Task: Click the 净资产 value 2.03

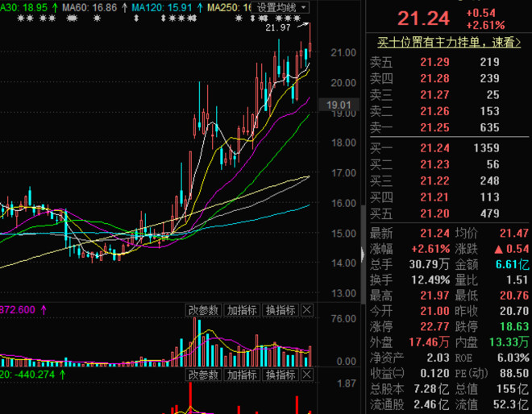Action: [x=438, y=358]
